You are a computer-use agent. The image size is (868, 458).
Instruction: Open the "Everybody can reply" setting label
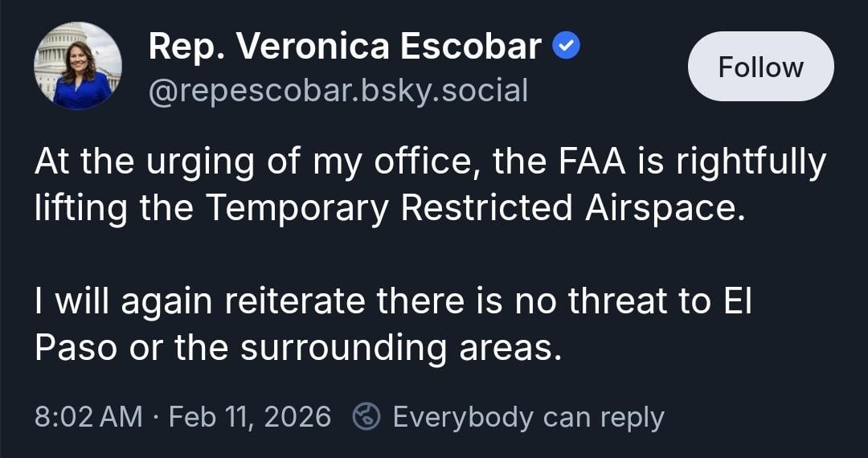point(528,416)
